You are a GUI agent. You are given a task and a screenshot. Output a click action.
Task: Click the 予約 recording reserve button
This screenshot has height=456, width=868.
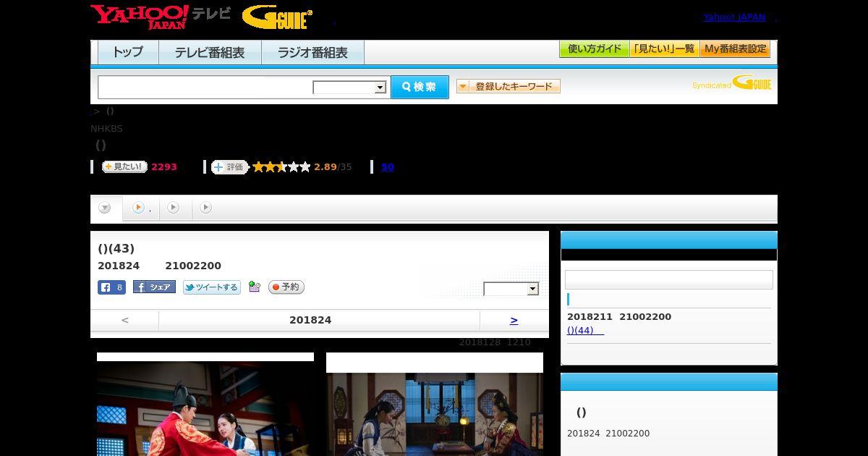tap(286, 287)
